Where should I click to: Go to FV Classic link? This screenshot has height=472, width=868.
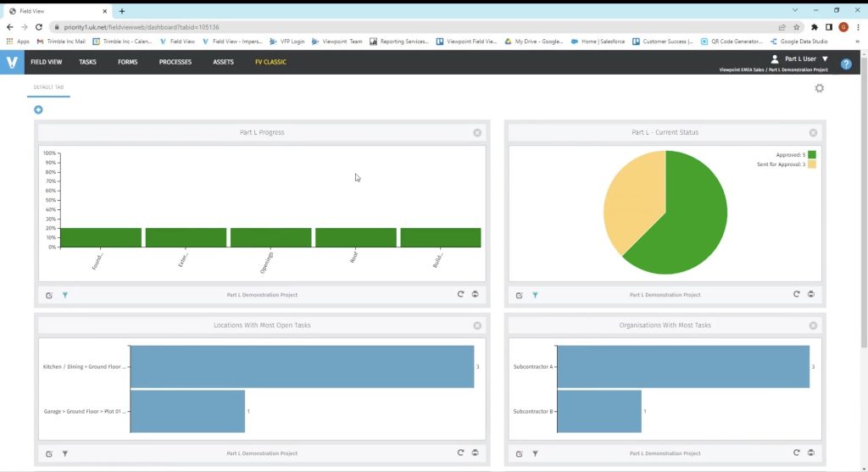pyautogui.click(x=270, y=62)
